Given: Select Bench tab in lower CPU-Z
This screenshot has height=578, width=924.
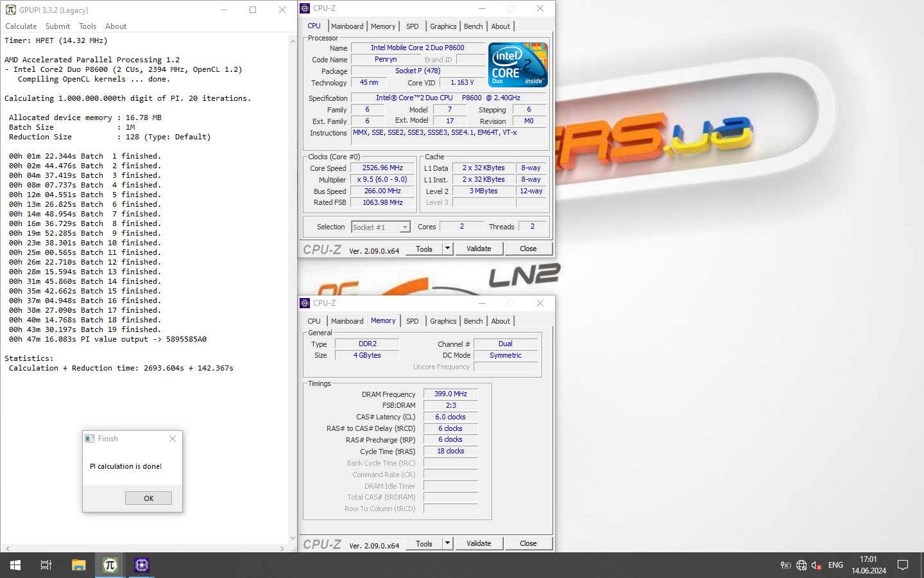Looking at the screenshot, I should tap(474, 321).
